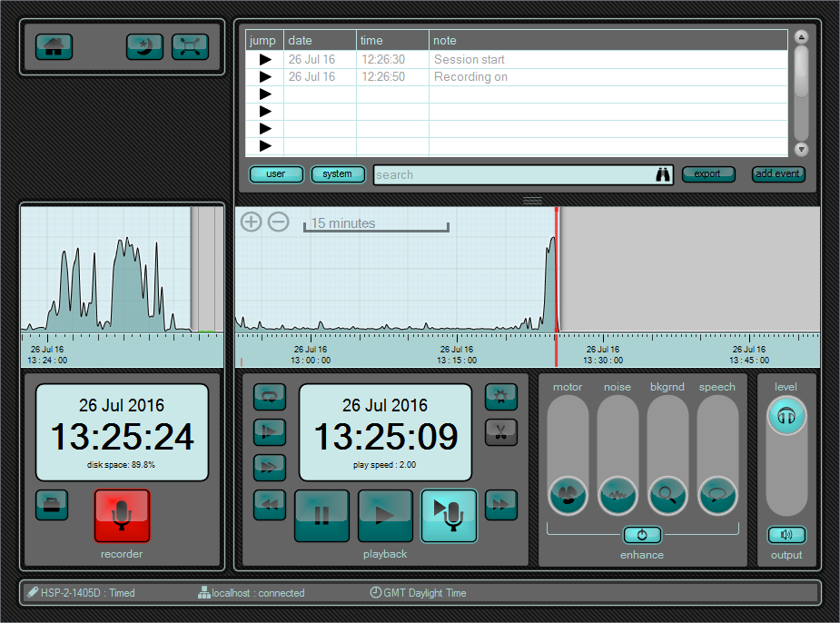The height and width of the screenshot is (623, 840).
Task: Enter fullscreen with the expand icon
Action: tap(190, 47)
